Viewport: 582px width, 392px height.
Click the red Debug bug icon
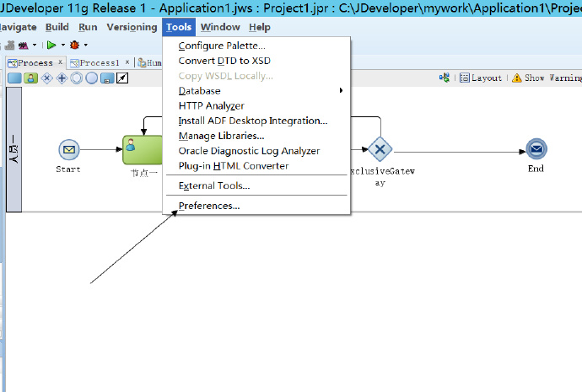tap(74, 45)
